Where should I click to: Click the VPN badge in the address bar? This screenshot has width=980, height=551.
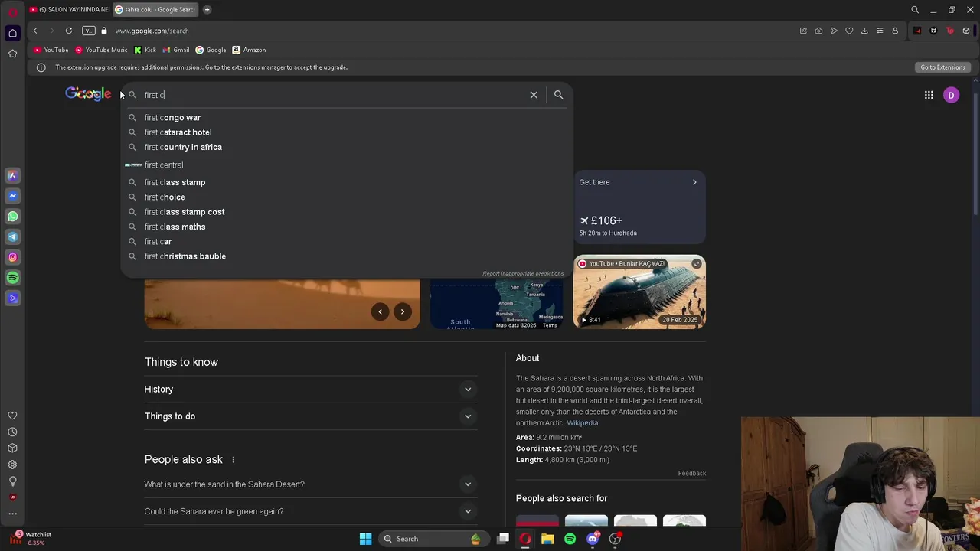coord(89,31)
